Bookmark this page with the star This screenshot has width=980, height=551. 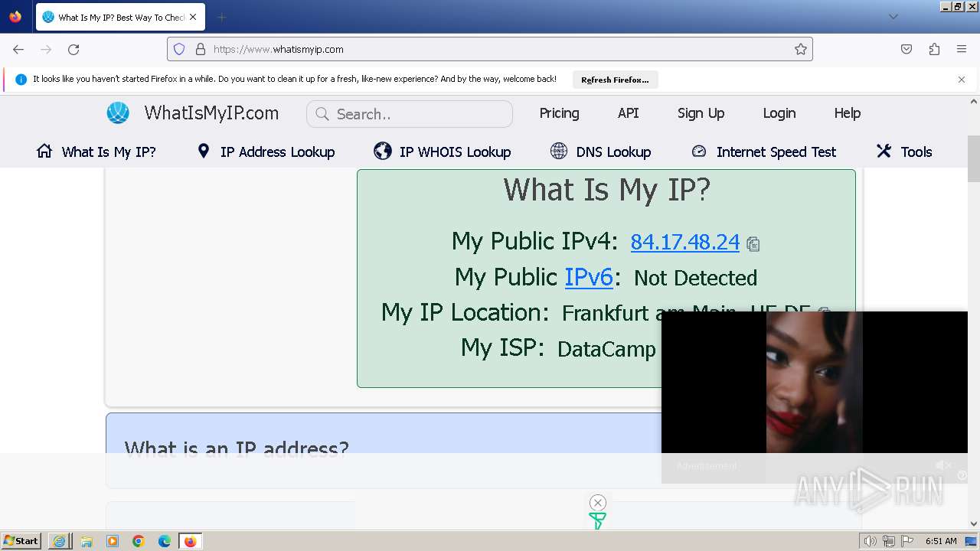[x=801, y=49]
